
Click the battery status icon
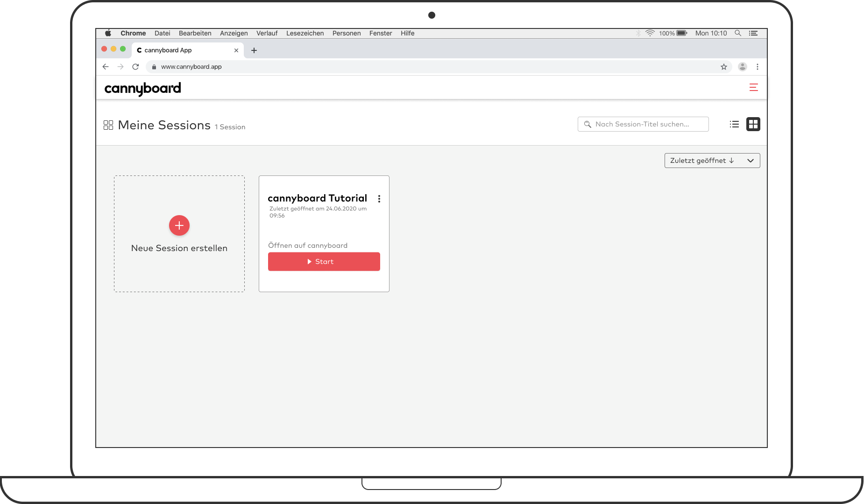pos(682,33)
